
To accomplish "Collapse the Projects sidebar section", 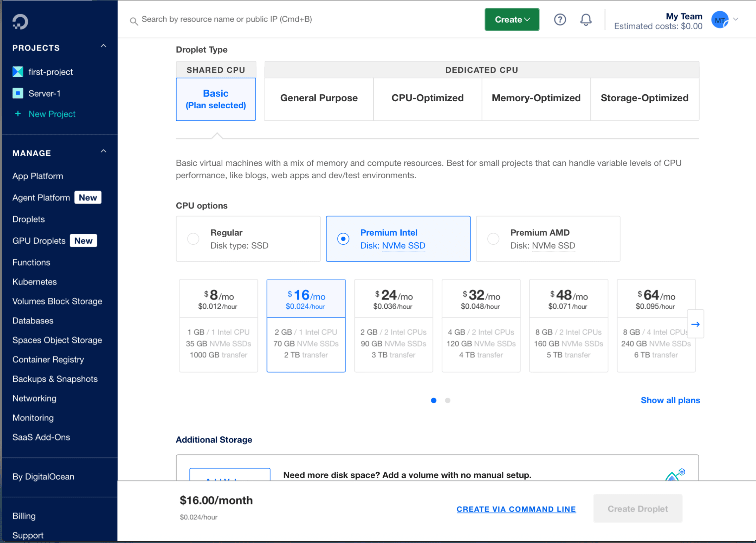I will point(104,46).
